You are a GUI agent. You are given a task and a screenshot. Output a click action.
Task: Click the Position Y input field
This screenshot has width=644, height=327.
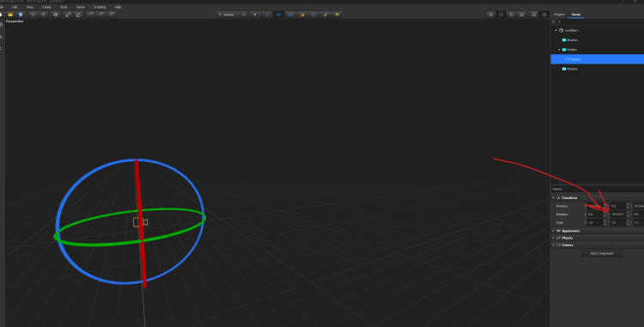click(x=617, y=206)
